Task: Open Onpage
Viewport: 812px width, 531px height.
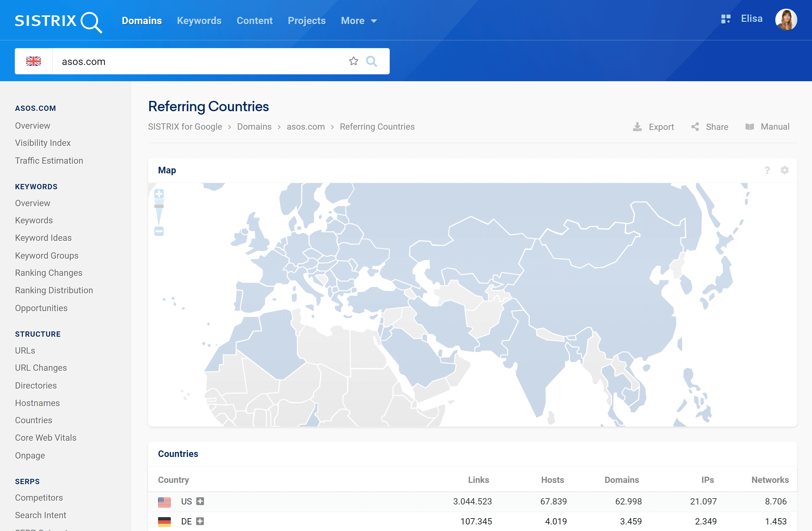Action: coord(30,456)
